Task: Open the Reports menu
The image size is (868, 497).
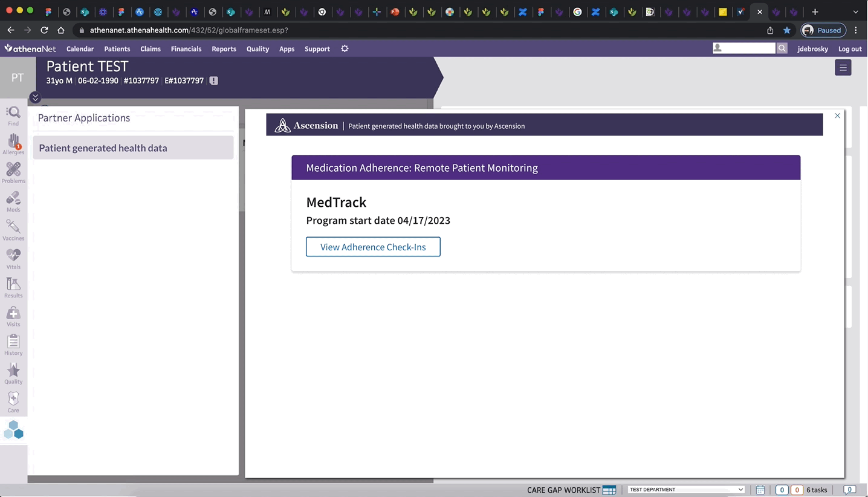Action: (x=224, y=48)
